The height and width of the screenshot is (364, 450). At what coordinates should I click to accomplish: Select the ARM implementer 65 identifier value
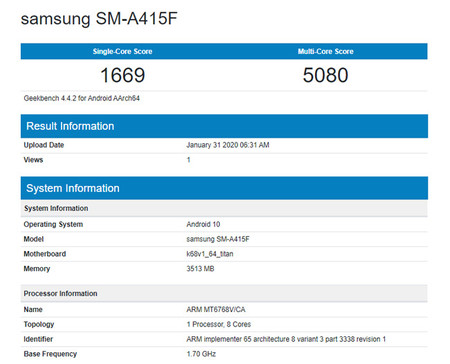[286, 339]
